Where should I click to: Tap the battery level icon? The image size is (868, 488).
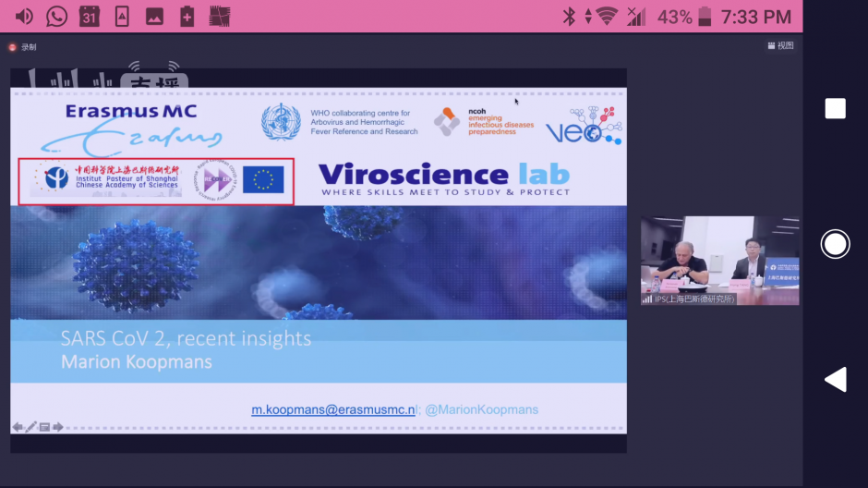point(705,17)
